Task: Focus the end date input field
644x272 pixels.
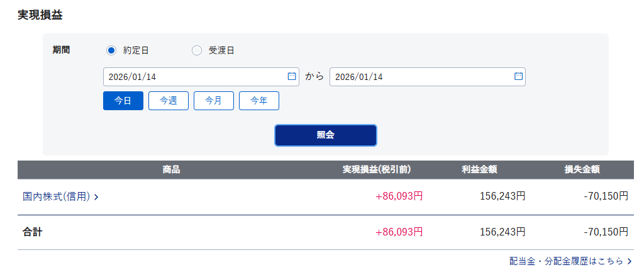Action: click(x=418, y=77)
